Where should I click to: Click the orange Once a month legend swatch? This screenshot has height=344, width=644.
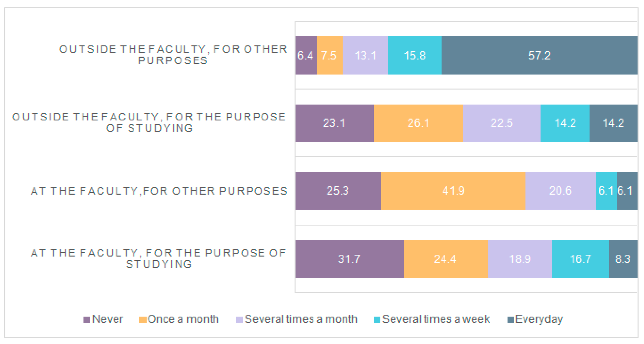(142, 320)
